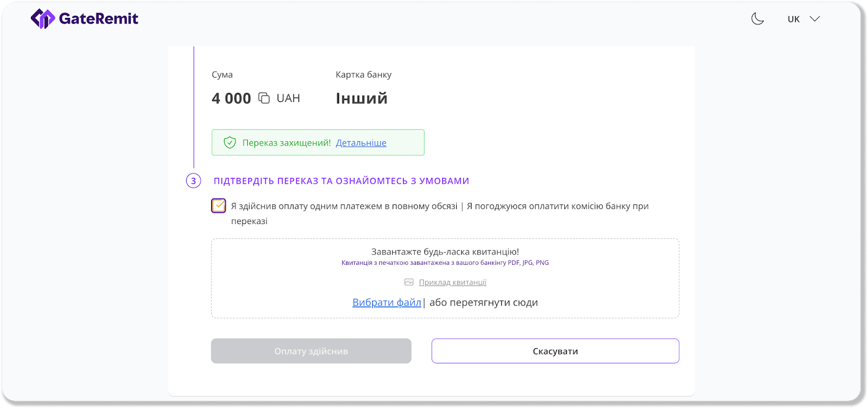
Task: Cancel the transfer with Скасувати
Action: (555, 351)
